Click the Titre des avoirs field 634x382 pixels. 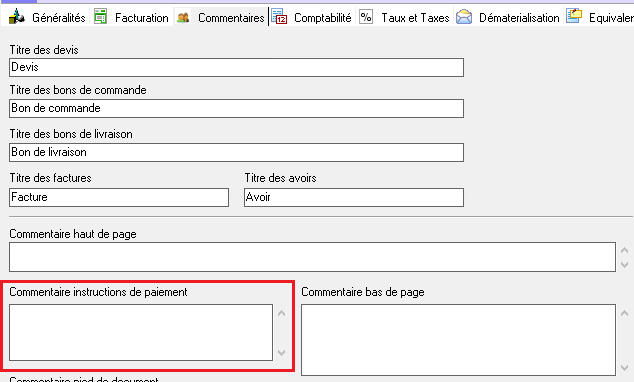(354, 198)
